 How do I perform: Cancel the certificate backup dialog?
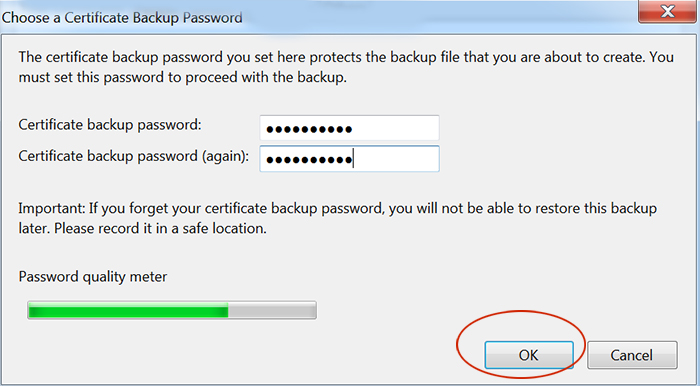point(632,355)
